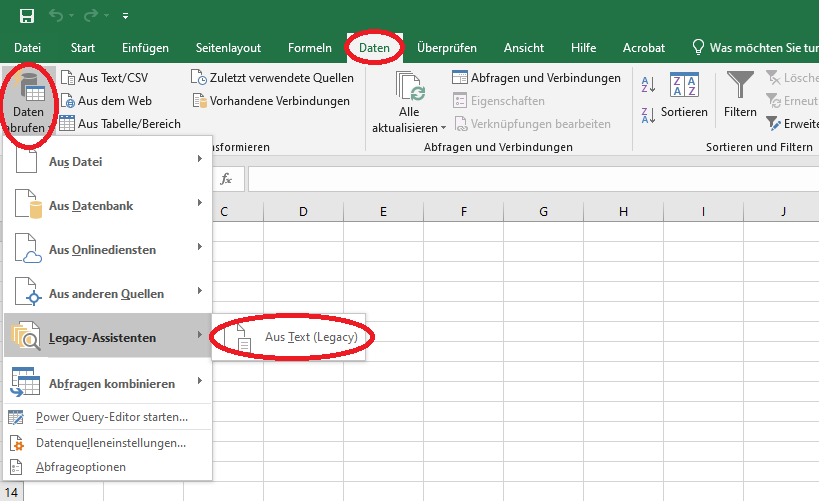Select column H header
The height and width of the screenshot is (501, 819).
pyautogui.click(x=623, y=211)
